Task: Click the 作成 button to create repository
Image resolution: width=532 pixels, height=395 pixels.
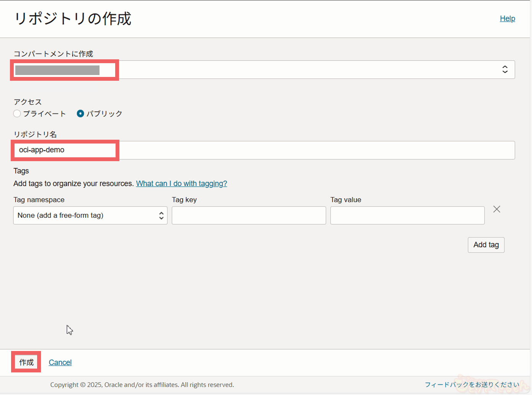Action: pyautogui.click(x=26, y=362)
